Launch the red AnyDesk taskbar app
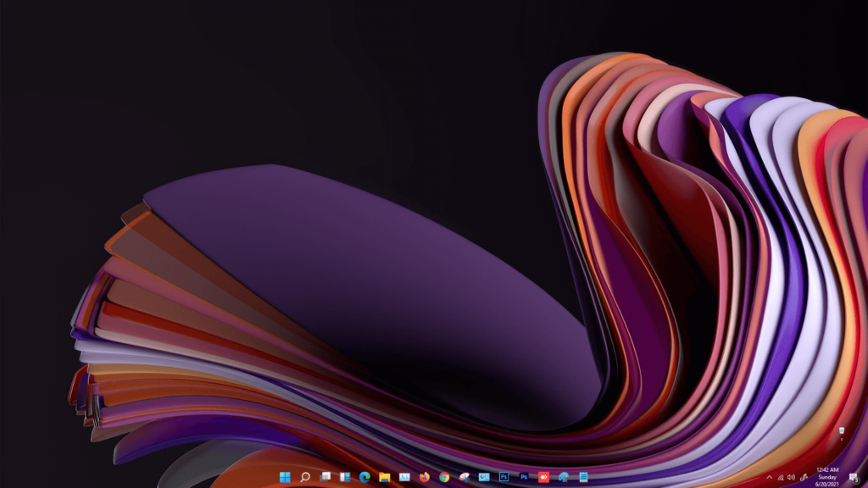The width and height of the screenshot is (868, 488). [543, 477]
